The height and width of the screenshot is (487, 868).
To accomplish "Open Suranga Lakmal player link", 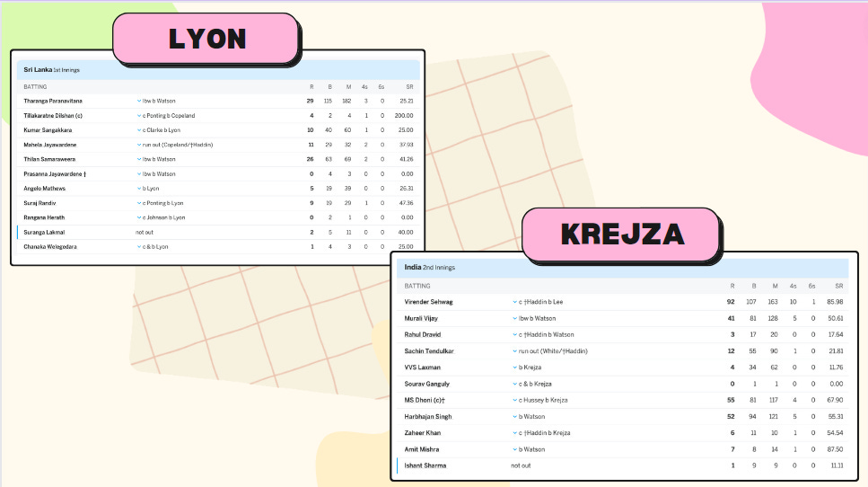I will click(44, 232).
